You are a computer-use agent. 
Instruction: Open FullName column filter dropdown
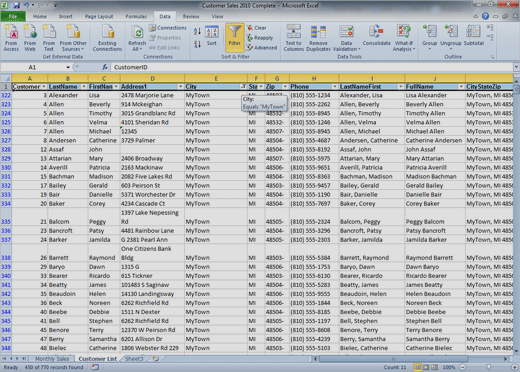(x=461, y=87)
